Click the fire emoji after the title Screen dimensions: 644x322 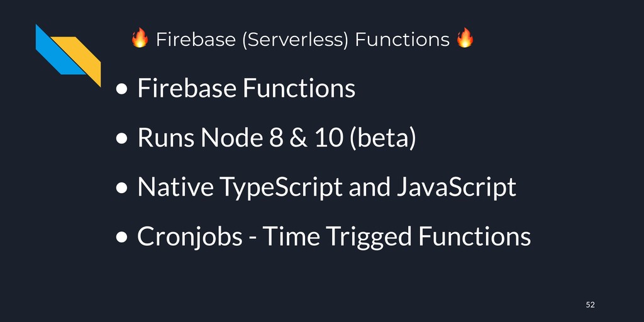tap(465, 38)
